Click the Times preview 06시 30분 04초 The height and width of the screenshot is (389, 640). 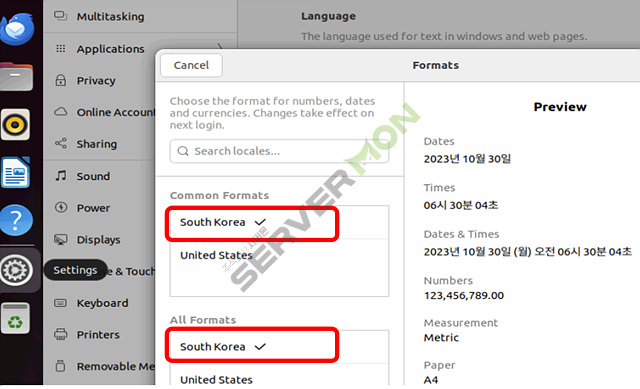pos(461,205)
